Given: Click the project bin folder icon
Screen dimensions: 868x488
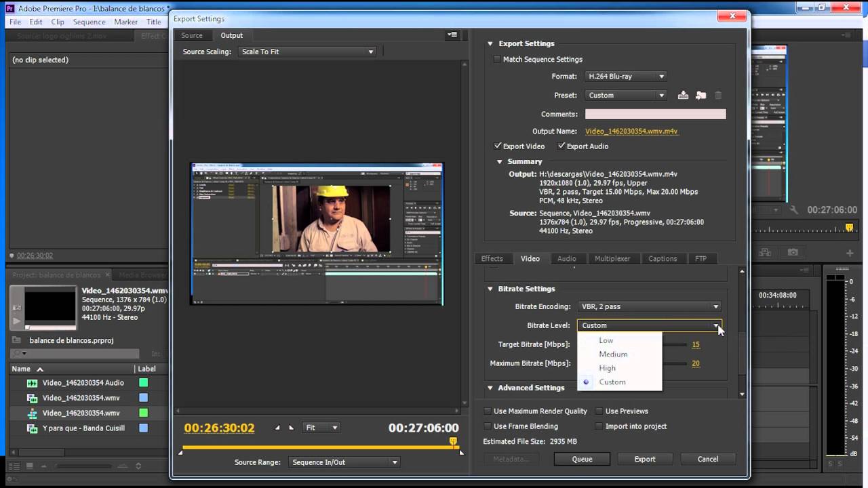Looking at the screenshot, I should click(16, 340).
